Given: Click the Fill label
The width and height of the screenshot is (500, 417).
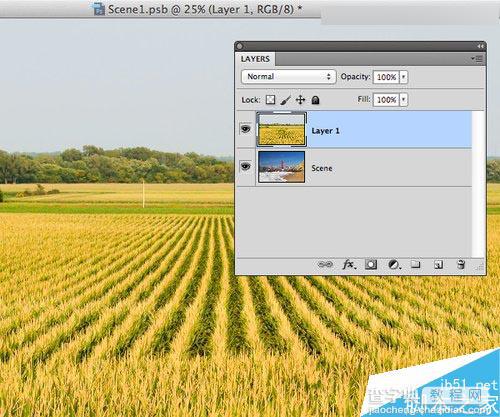Looking at the screenshot, I should point(364,99).
